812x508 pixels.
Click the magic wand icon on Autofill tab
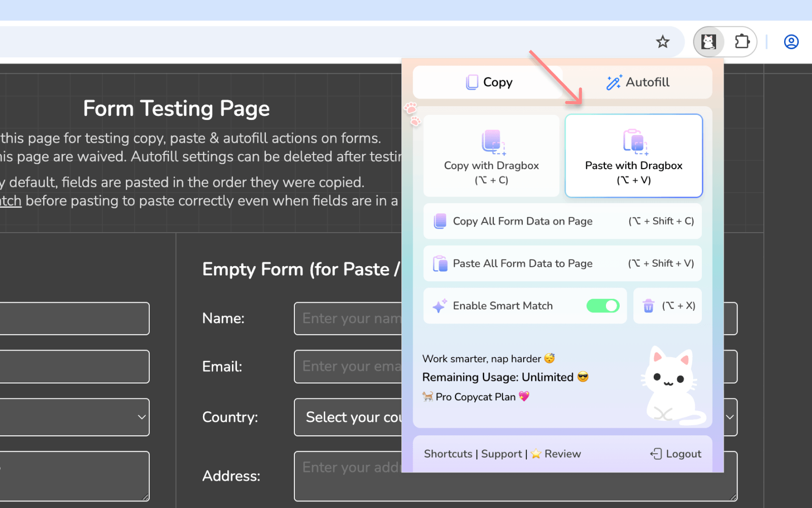614,82
